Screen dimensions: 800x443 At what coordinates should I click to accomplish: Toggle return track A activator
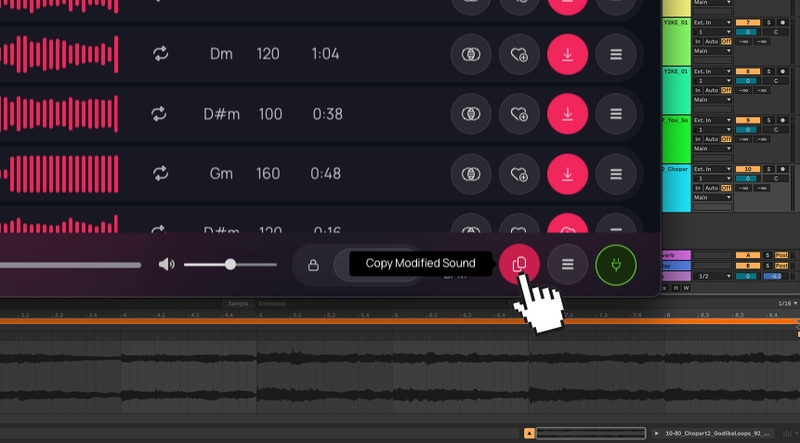point(747,255)
